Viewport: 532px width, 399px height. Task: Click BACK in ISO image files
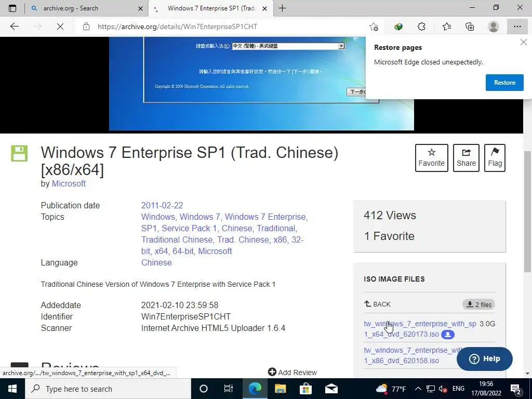[377, 304]
